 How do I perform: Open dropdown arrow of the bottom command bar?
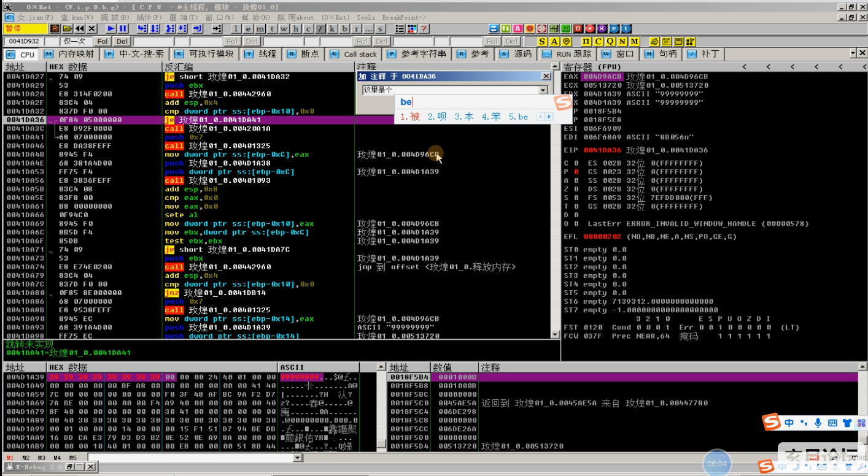[x=298, y=458]
